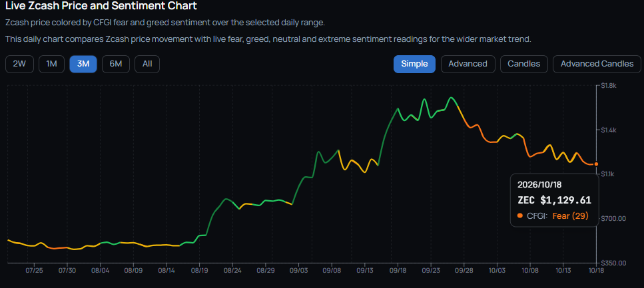This screenshot has height=288, width=644.
Task: Select the 6M time range
Action: tap(116, 64)
